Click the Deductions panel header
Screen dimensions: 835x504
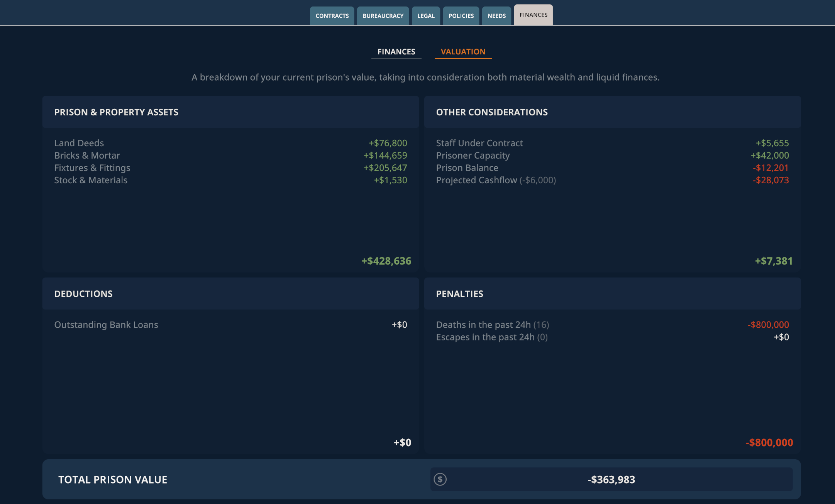click(x=83, y=294)
